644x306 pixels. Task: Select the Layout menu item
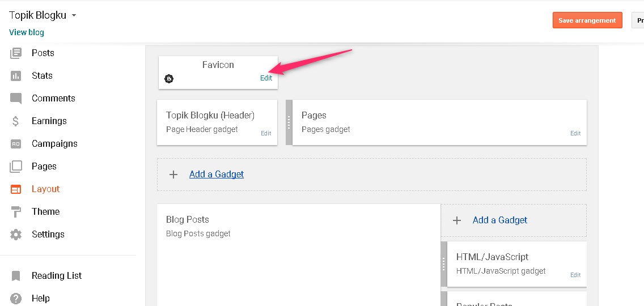[45, 189]
